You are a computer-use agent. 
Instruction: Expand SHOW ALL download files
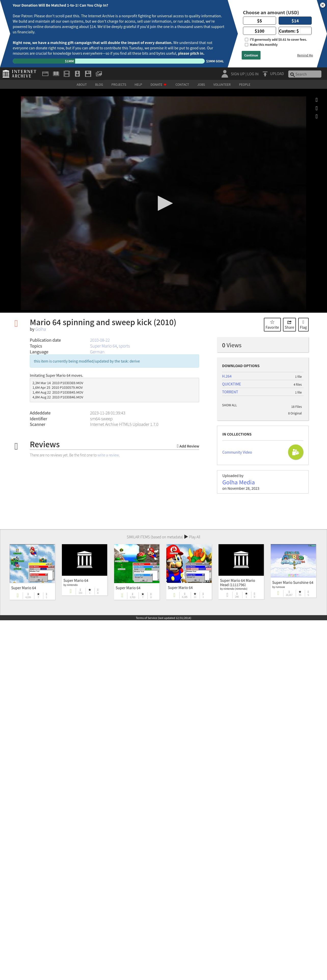(x=229, y=405)
